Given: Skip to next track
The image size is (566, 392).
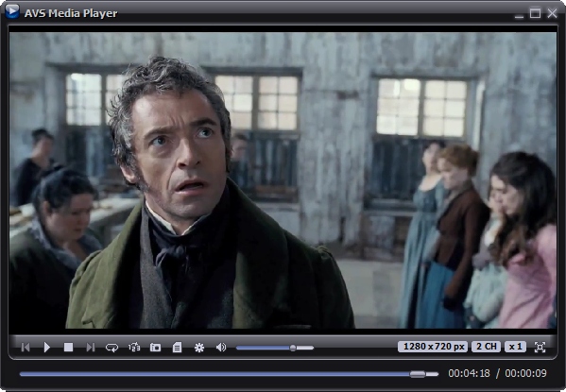Looking at the screenshot, I should click(x=91, y=348).
